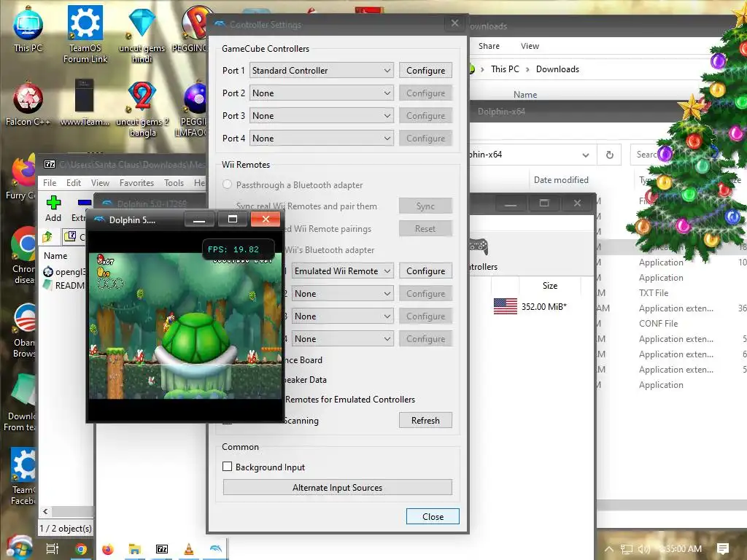Viewport: 747px width, 560px height.
Task: Open Explorer View ribbon tab
Action: 530,46
